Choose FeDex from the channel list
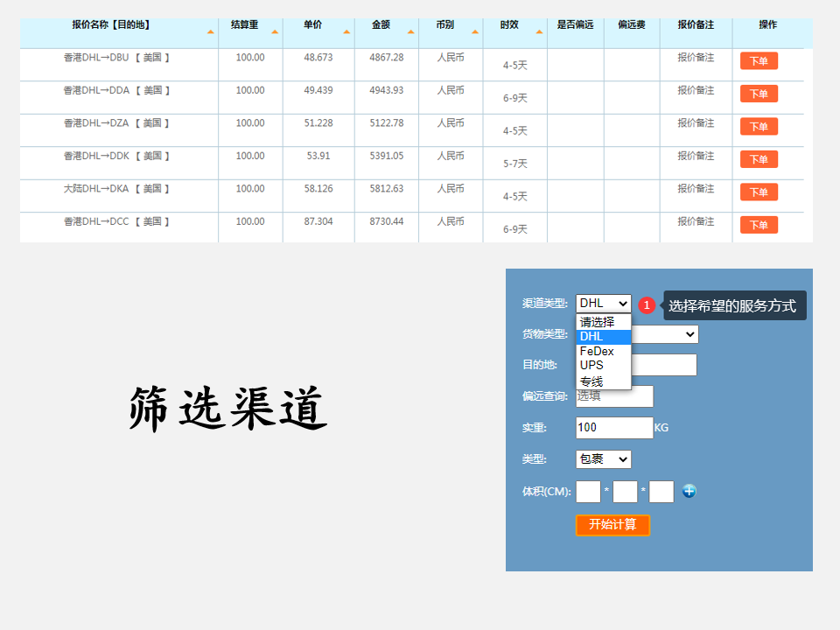The width and height of the screenshot is (840, 630). 597,351
